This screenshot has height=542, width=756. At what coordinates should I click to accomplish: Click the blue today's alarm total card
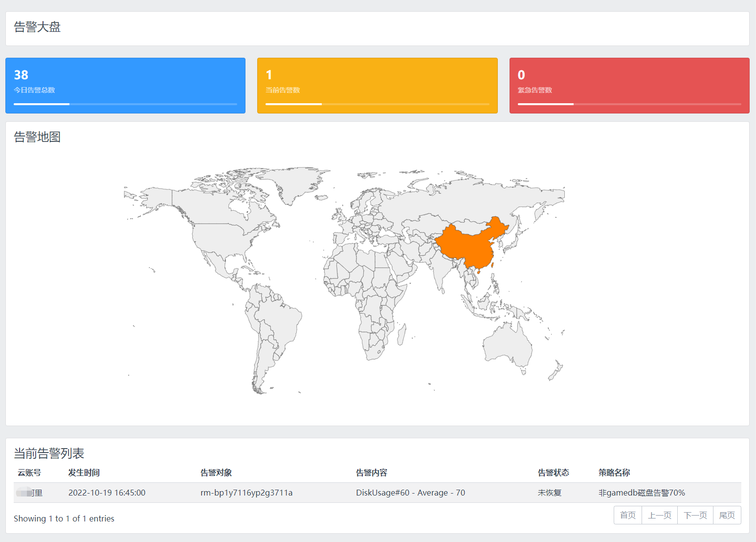tap(125, 86)
